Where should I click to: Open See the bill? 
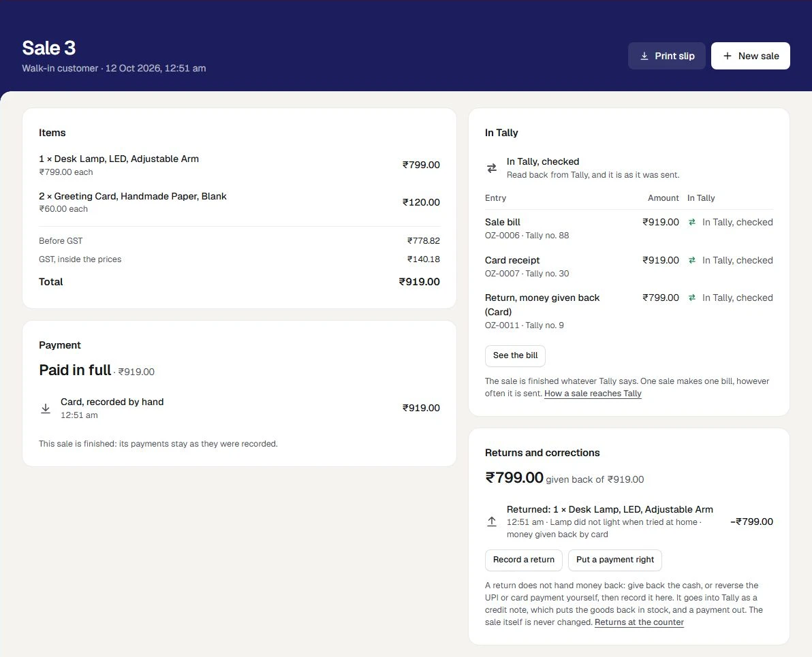pos(515,355)
